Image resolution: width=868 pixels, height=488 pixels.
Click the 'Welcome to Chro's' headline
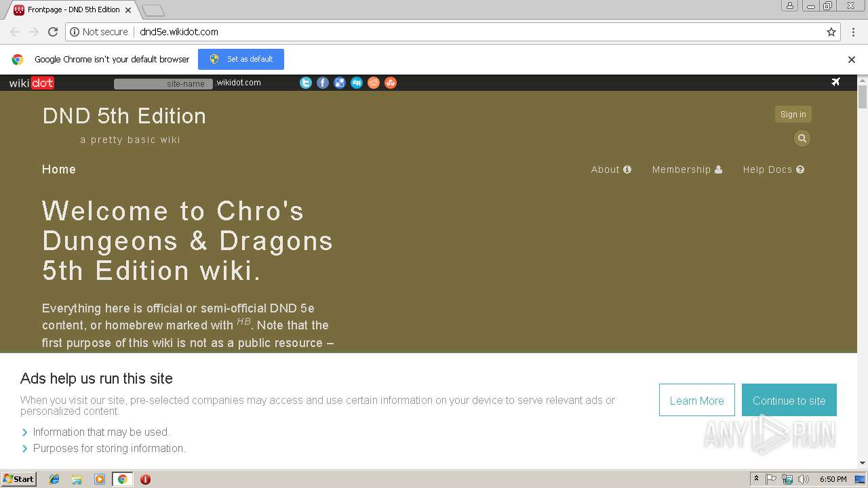point(173,211)
